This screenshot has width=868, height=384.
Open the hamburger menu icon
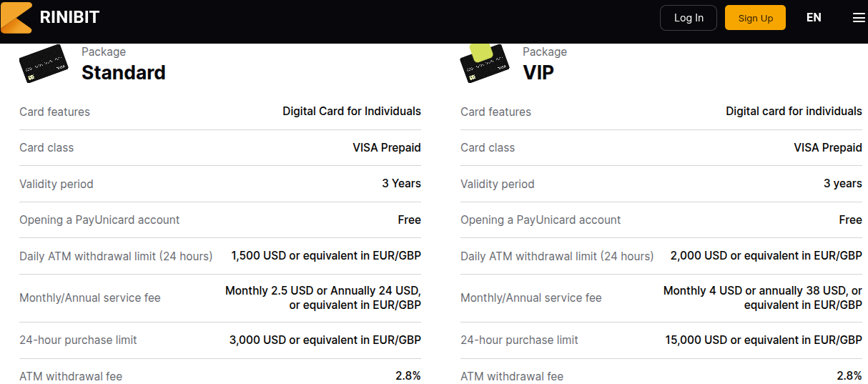click(x=859, y=18)
